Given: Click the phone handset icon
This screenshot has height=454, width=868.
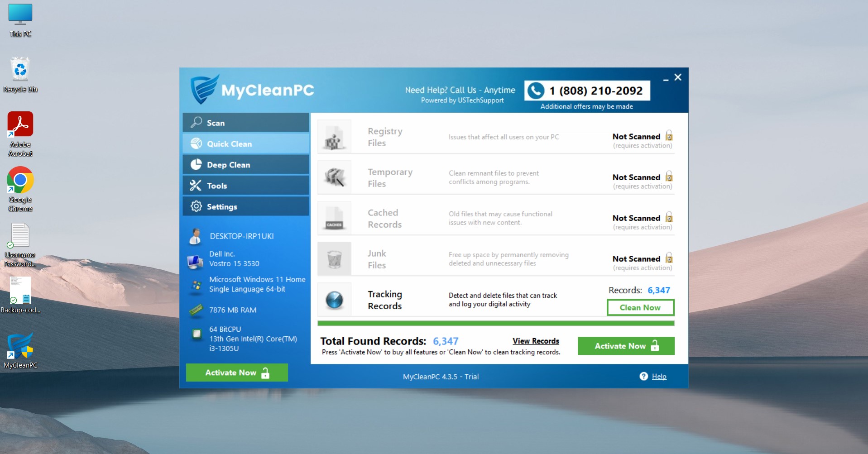Looking at the screenshot, I should [x=536, y=91].
